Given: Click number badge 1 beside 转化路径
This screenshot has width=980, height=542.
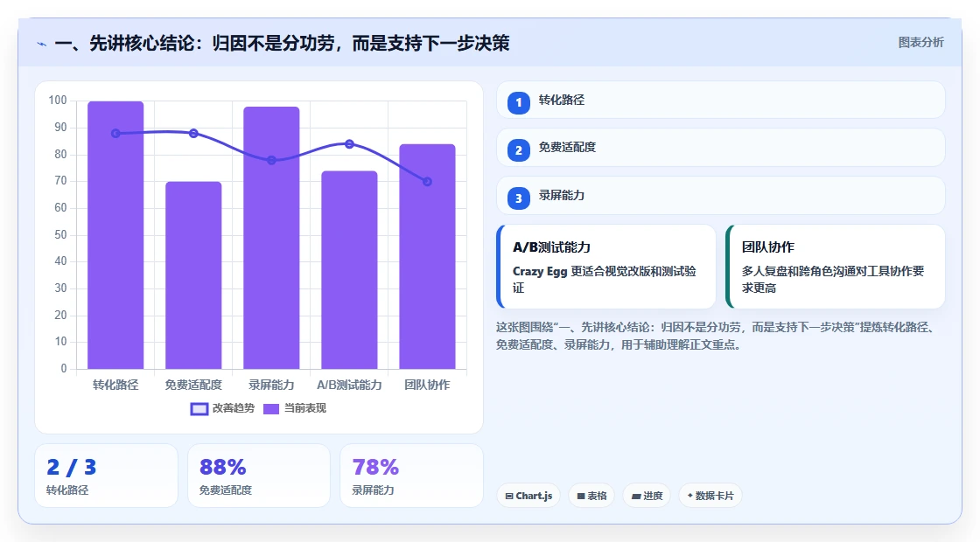Looking at the screenshot, I should [518, 102].
